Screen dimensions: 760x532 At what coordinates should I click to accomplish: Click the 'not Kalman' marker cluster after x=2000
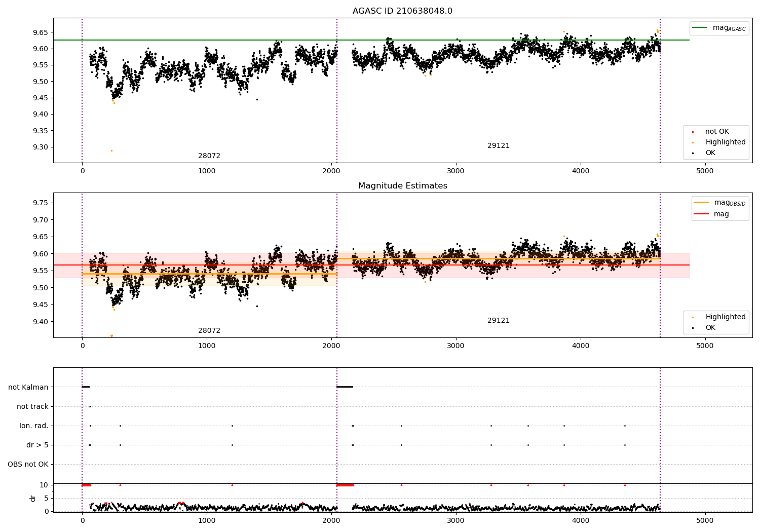(x=345, y=387)
